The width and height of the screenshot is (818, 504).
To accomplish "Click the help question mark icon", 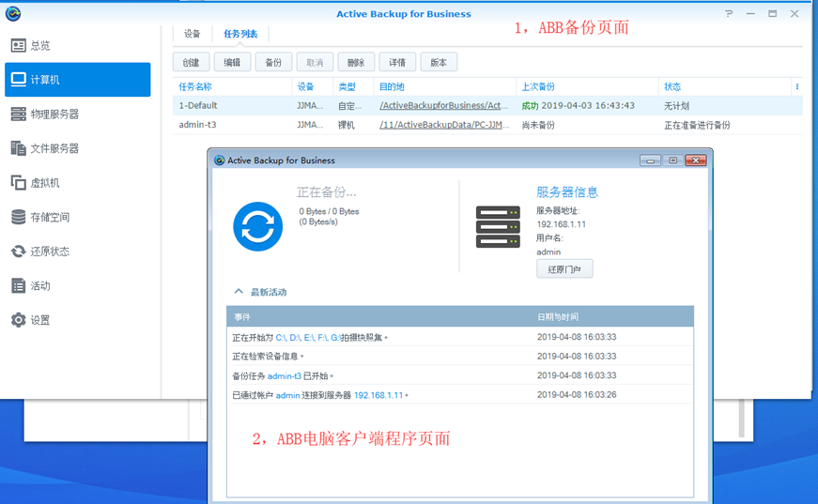I will click(729, 14).
